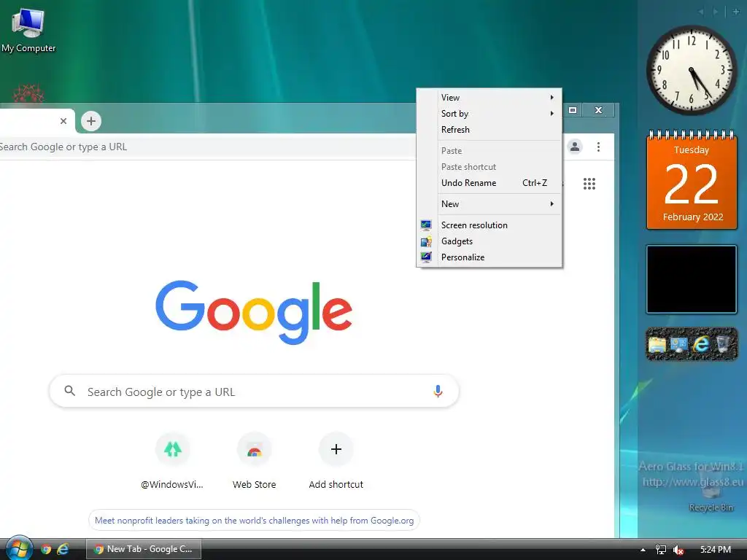Open the folder icon in the sidebar launcher gadget

coord(657,344)
